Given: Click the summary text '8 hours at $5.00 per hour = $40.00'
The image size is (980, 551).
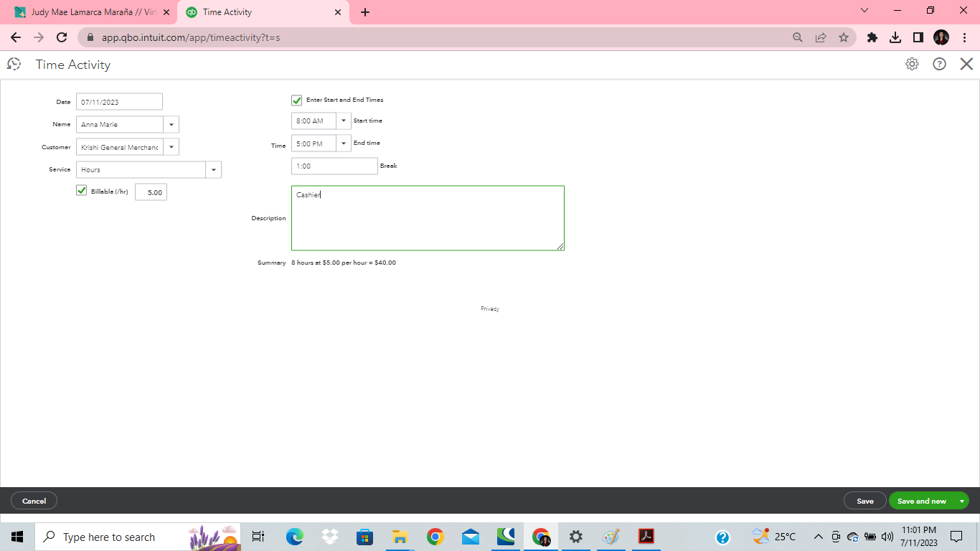Looking at the screenshot, I should pyautogui.click(x=344, y=263).
